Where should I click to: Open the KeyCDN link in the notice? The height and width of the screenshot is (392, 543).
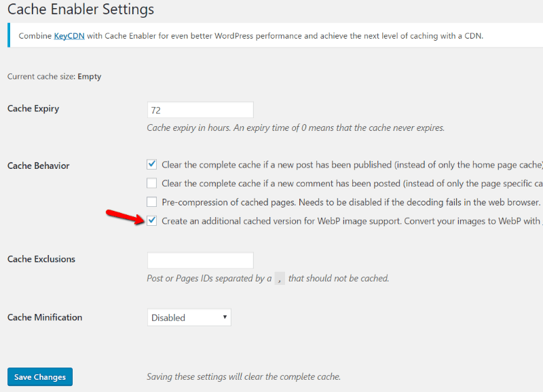(69, 36)
